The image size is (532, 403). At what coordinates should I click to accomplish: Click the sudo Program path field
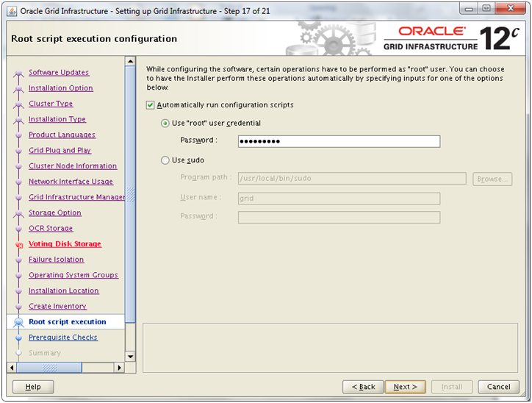pyautogui.click(x=352, y=178)
